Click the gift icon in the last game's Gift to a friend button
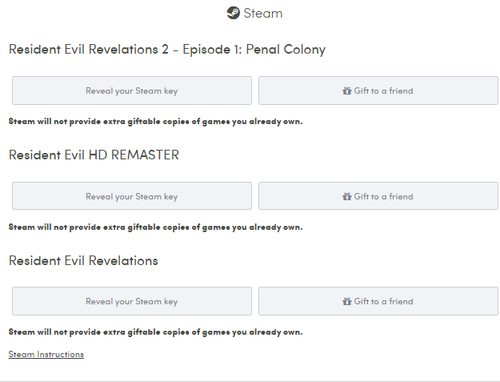This screenshot has height=382, width=500. [x=347, y=301]
